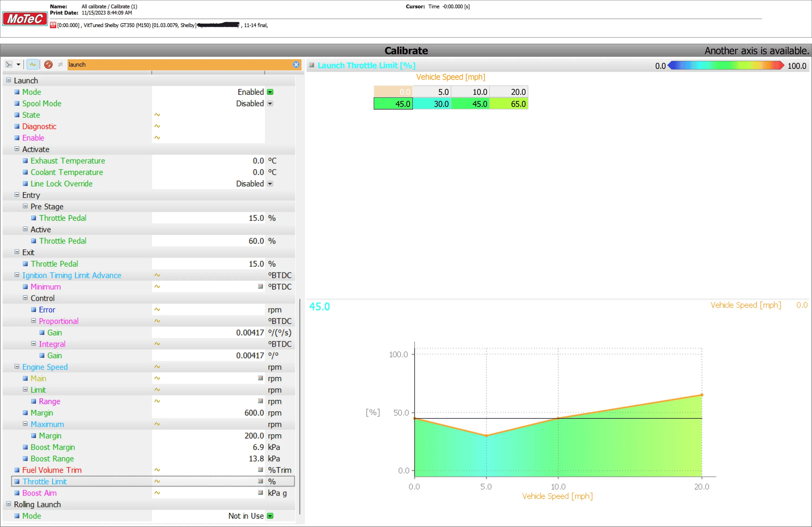
Task: Collapse Ignition Timing Limit Advance node
Action: pos(17,274)
